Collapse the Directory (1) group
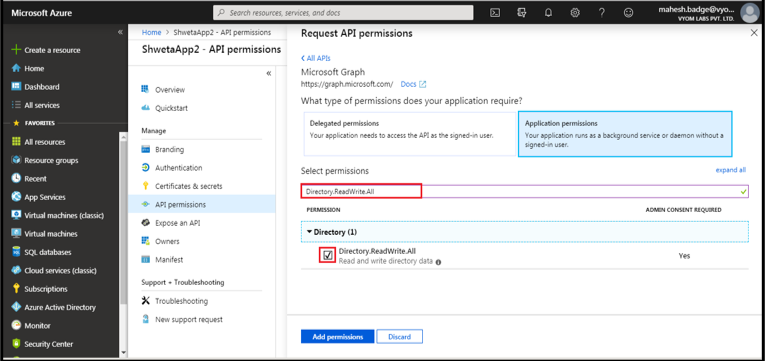765x361 pixels. pos(309,232)
